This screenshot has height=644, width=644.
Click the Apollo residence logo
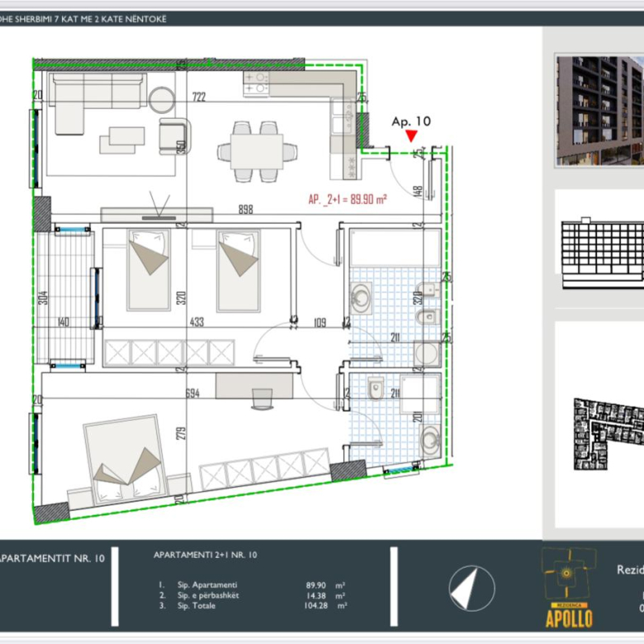tap(568, 587)
